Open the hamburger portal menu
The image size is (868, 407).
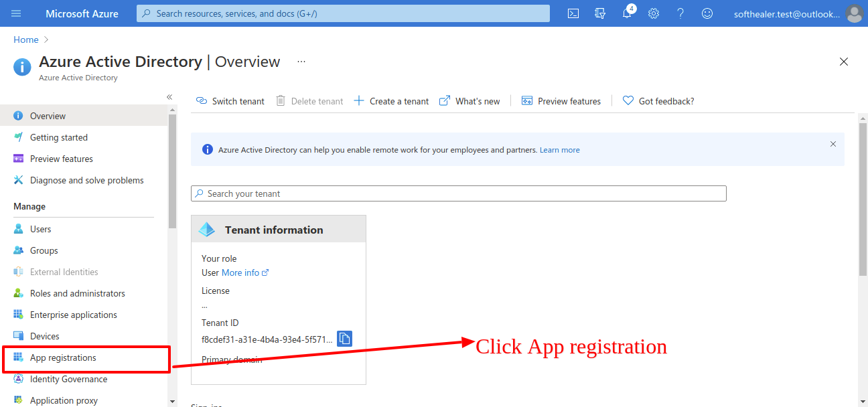coord(16,13)
